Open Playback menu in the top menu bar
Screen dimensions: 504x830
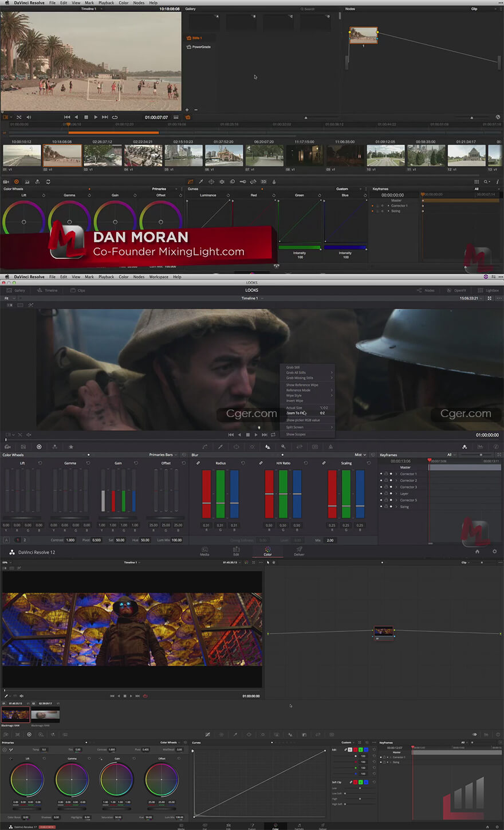pyautogui.click(x=106, y=3)
